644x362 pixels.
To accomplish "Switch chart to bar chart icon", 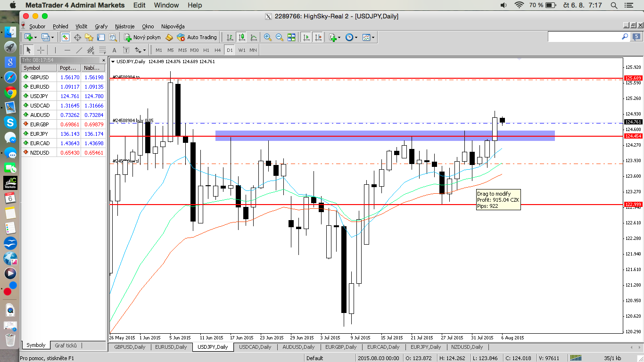I will (230, 37).
